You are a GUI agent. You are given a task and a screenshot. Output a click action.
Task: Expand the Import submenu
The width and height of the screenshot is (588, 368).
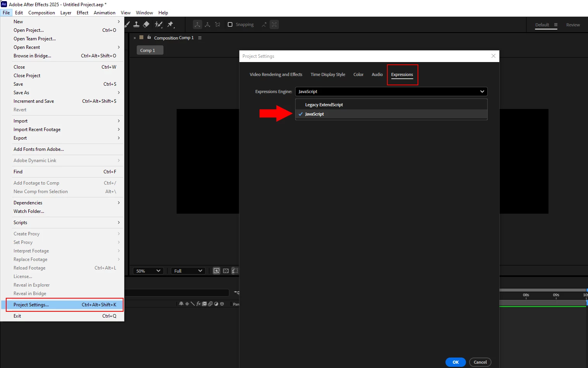[62, 121]
